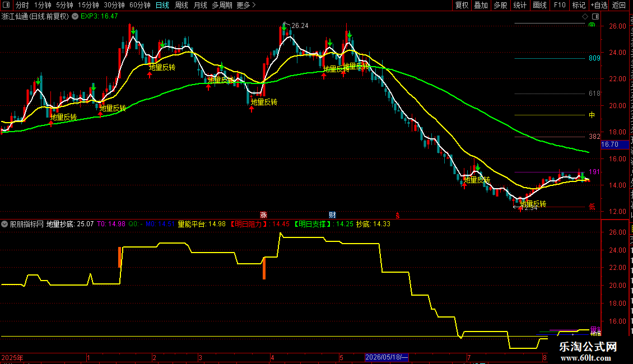Click the red 低 low label
Image resolution: width=633 pixels, height=364 pixels.
592,207
